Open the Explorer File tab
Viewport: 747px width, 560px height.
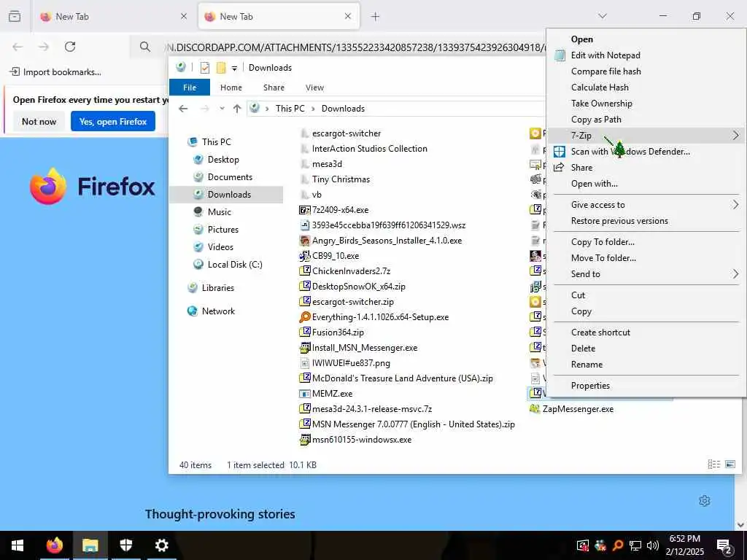pos(190,87)
